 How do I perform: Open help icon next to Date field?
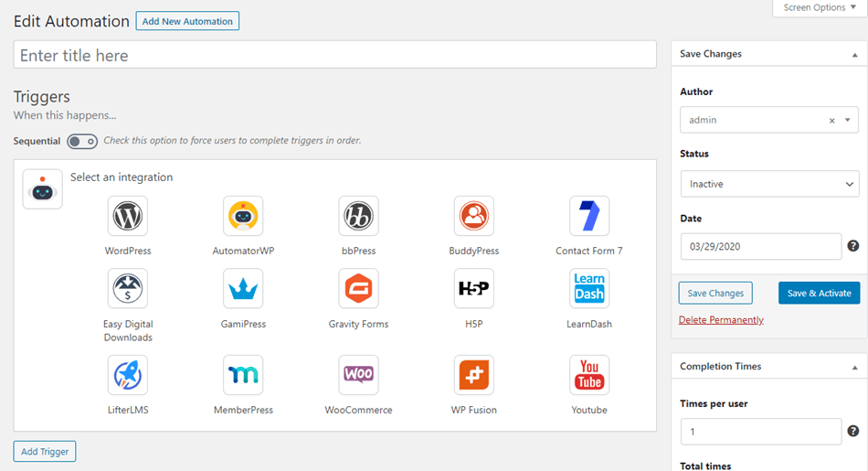[x=853, y=246]
